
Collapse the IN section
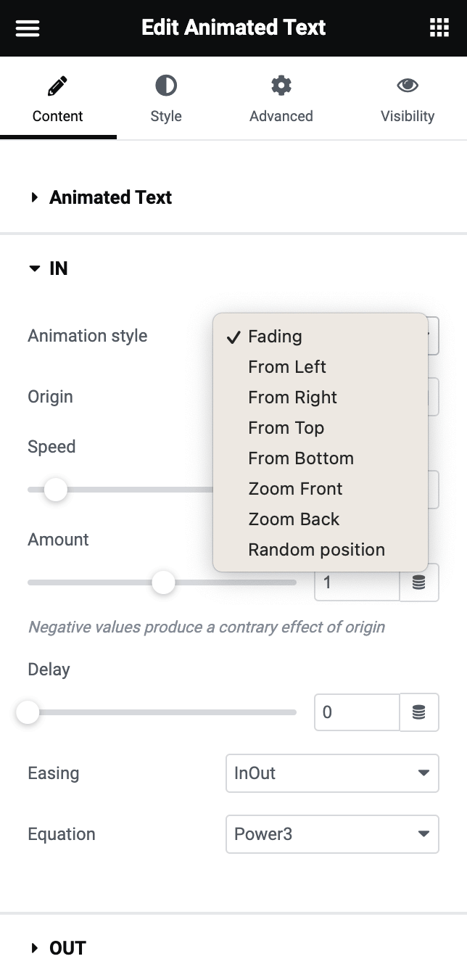58,268
